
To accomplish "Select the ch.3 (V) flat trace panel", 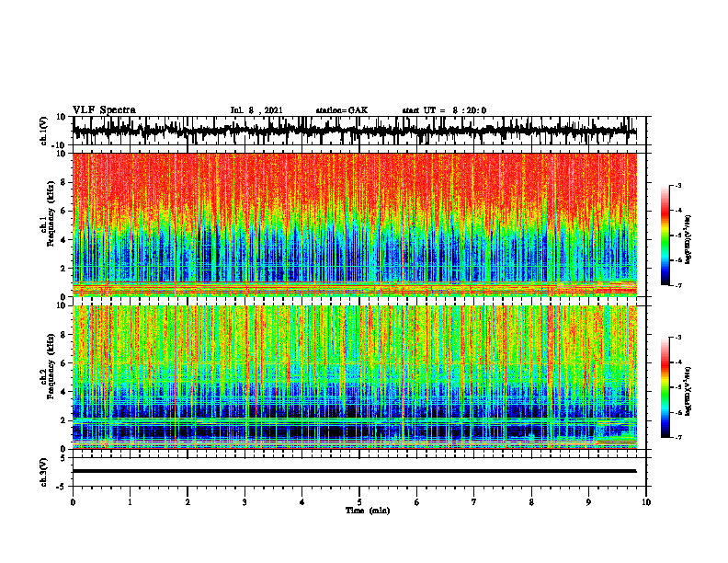I will 359,472.
